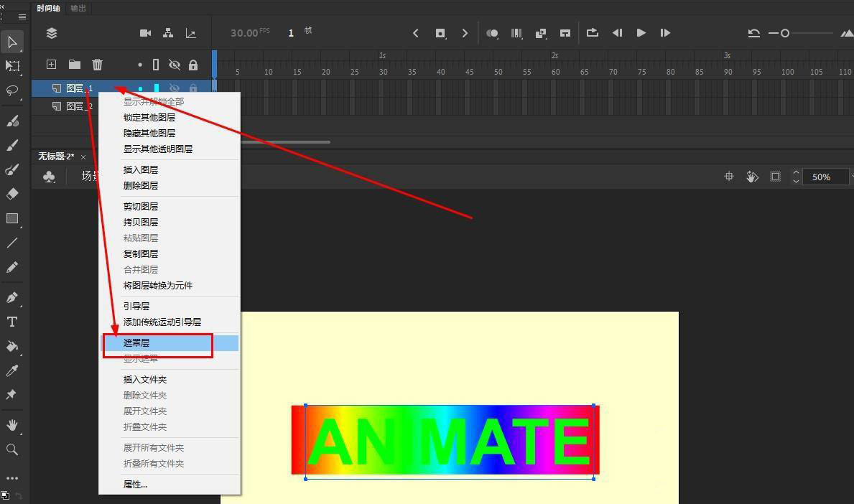854x504 pixels.
Task: Click the layer depth graph icon
Action: point(190,33)
